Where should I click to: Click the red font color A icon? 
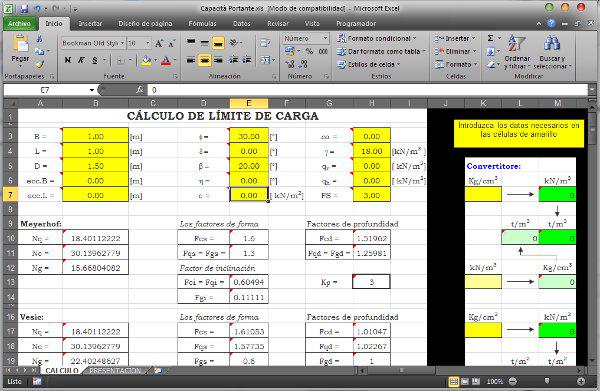click(x=166, y=60)
